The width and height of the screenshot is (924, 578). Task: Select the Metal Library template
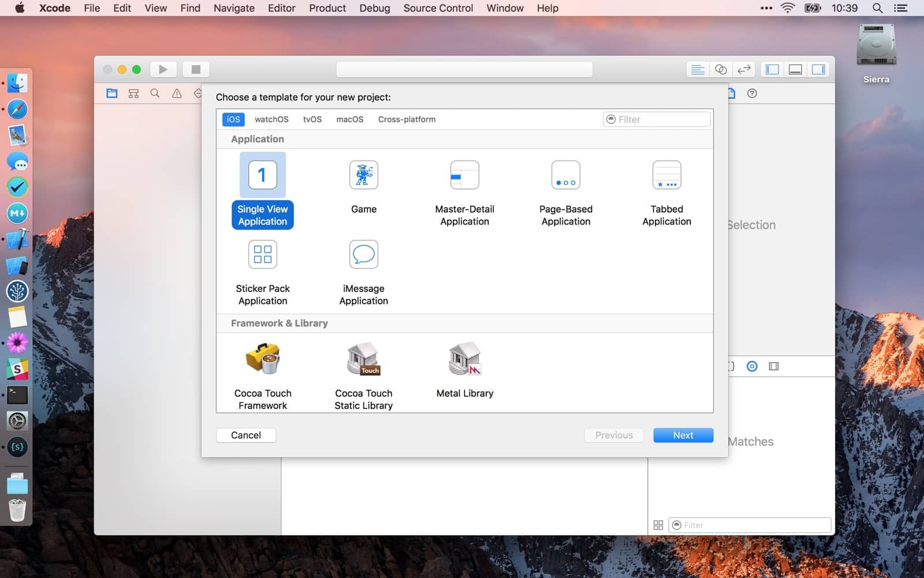(464, 360)
